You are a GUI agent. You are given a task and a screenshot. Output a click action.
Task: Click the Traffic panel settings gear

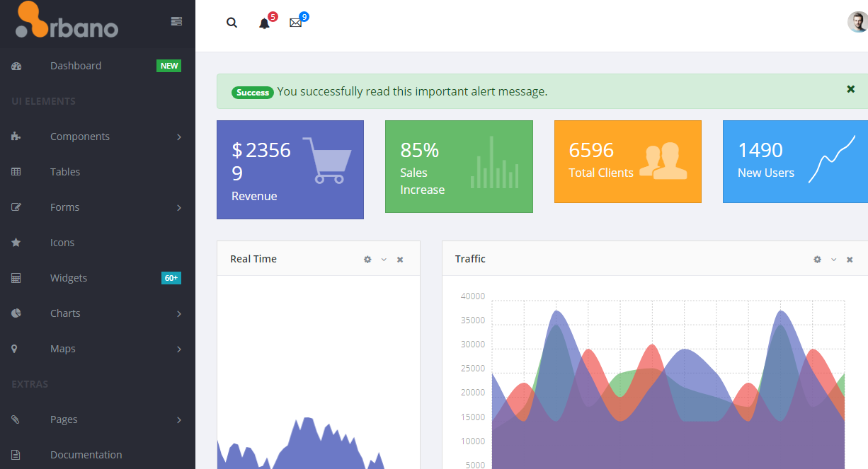(816, 259)
